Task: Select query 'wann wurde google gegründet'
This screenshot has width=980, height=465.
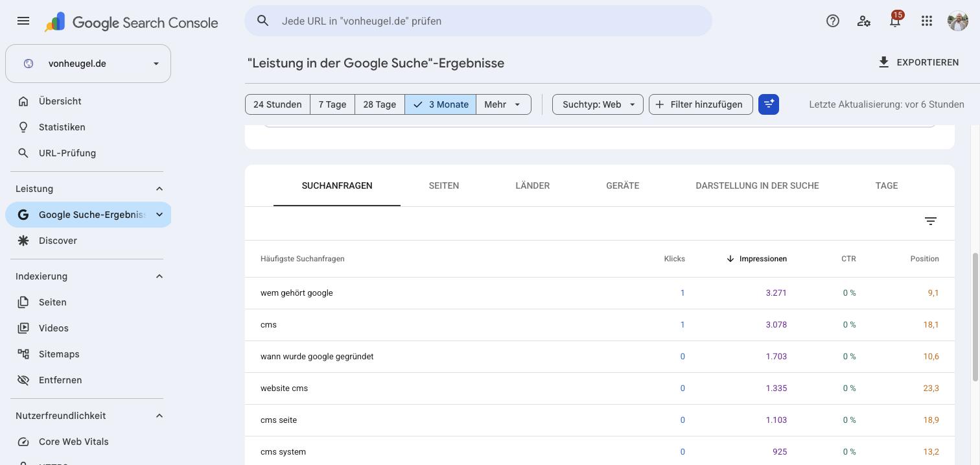Action: [317, 357]
